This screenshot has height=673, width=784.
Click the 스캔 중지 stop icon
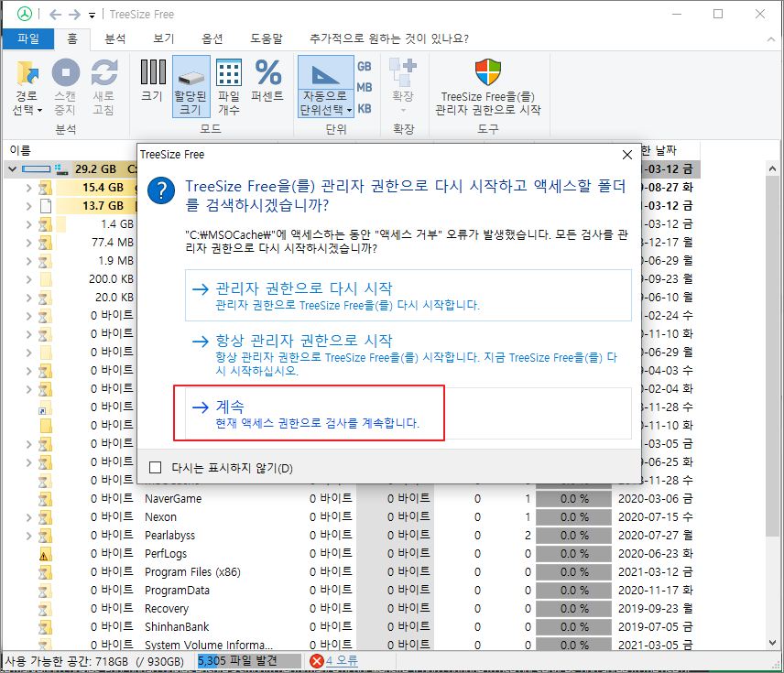pyautogui.click(x=66, y=72)
